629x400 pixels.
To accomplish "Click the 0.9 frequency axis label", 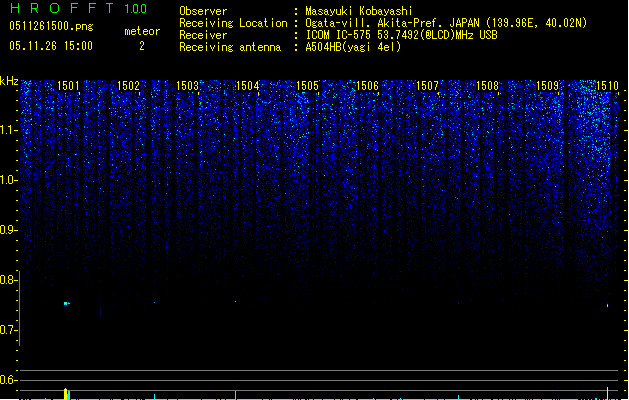I will pos(9,230).
